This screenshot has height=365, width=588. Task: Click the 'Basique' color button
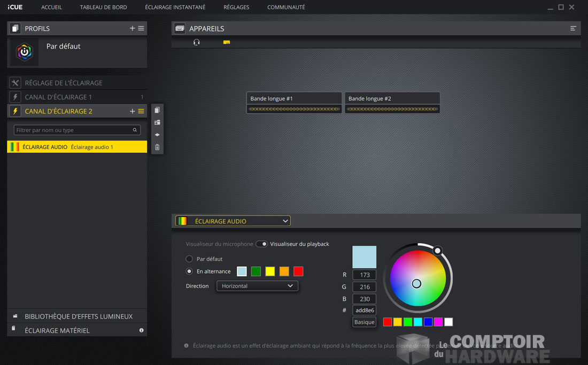click(x=364, y=322)
